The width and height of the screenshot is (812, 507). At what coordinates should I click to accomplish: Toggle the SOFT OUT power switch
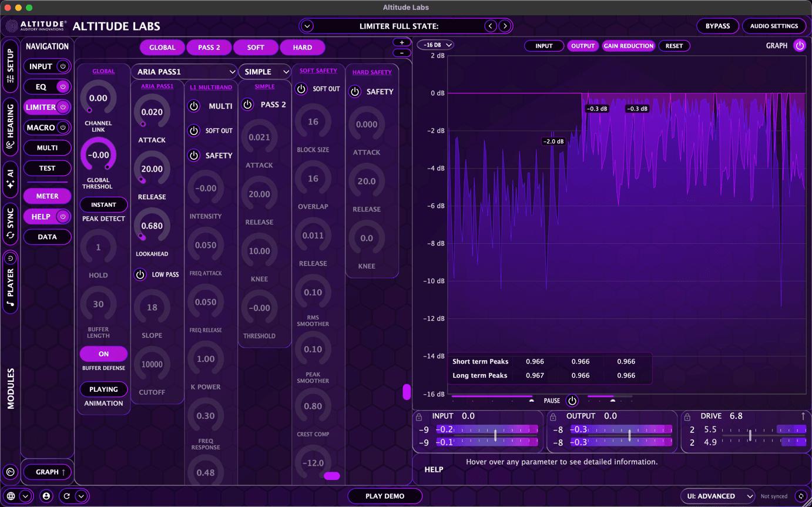300,89
